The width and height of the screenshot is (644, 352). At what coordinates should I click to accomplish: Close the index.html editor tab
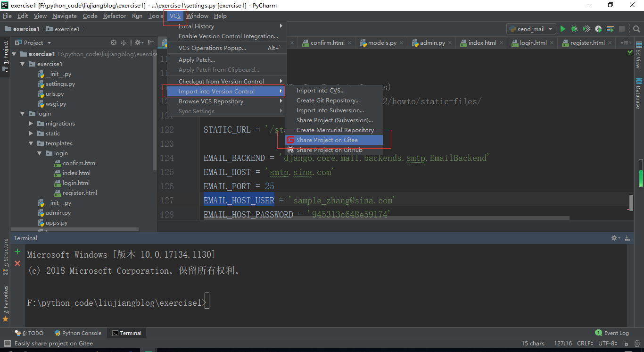[501, 43]
